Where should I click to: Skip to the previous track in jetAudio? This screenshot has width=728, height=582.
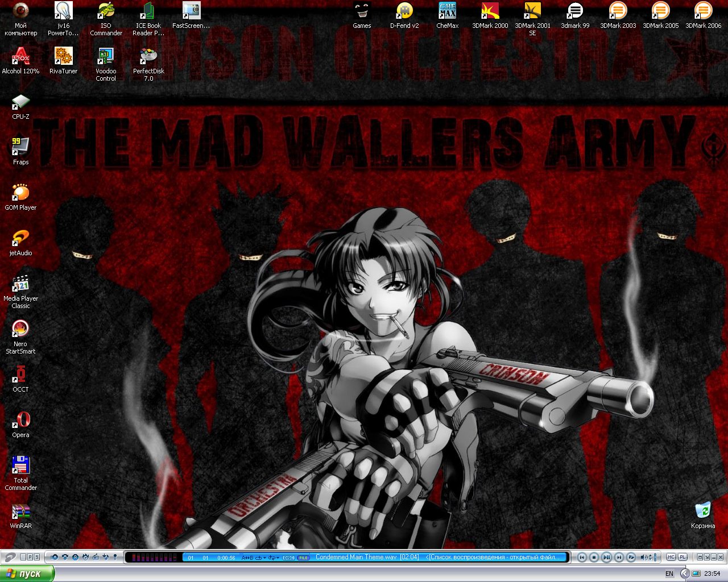pyautogui.click(x=582, y=557)
